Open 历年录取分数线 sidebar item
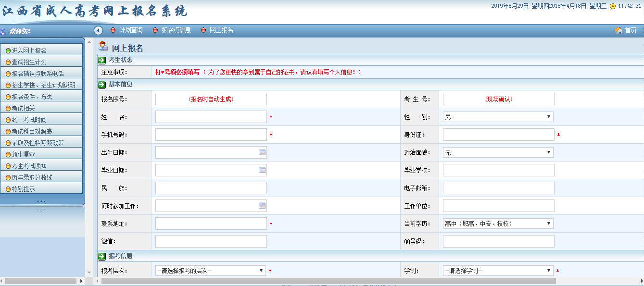The width and height of the screenshot is (644, 286). pyautogui.click(x=42, y=177)
